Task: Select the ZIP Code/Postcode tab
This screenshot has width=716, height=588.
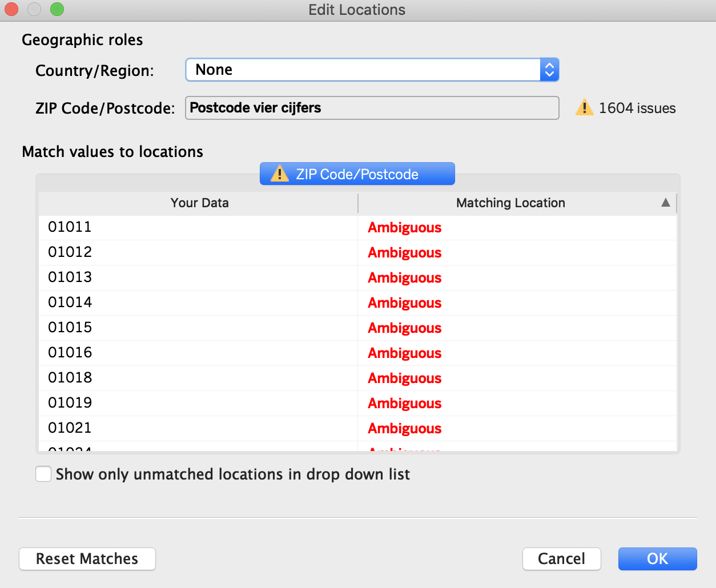Action: [357, 174]
